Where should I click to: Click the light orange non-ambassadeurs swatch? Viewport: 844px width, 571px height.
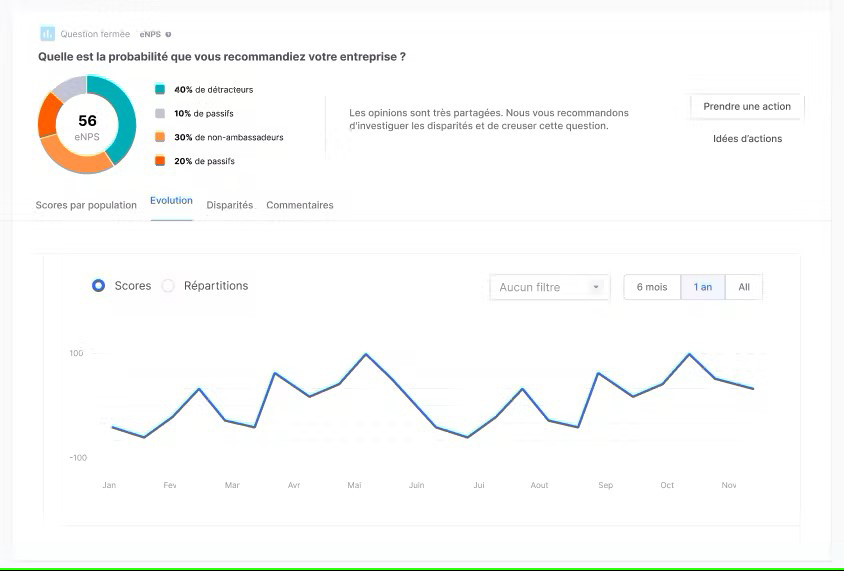(160, 137)
